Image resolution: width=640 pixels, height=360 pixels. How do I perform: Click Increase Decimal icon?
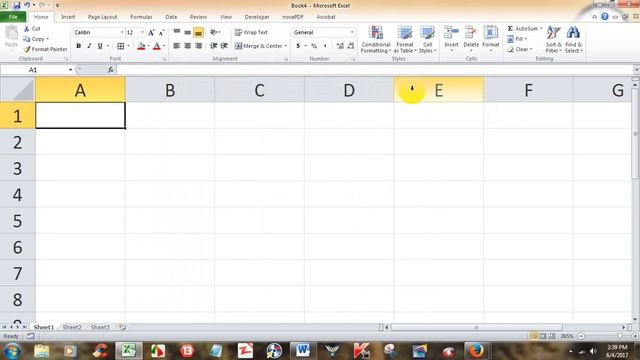(340, 46)
